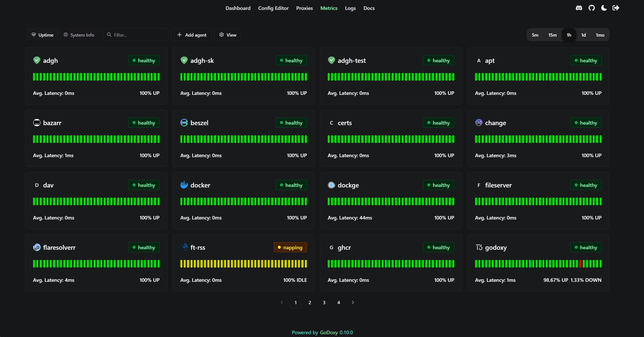
Task: Click the dockge service icon
Action: point(331,185)
